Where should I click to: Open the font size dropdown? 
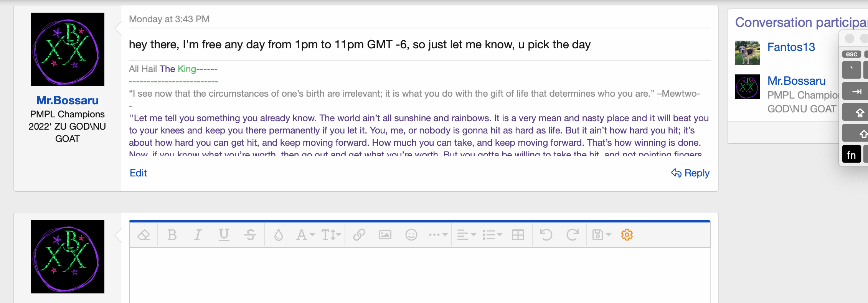(331, 235)
